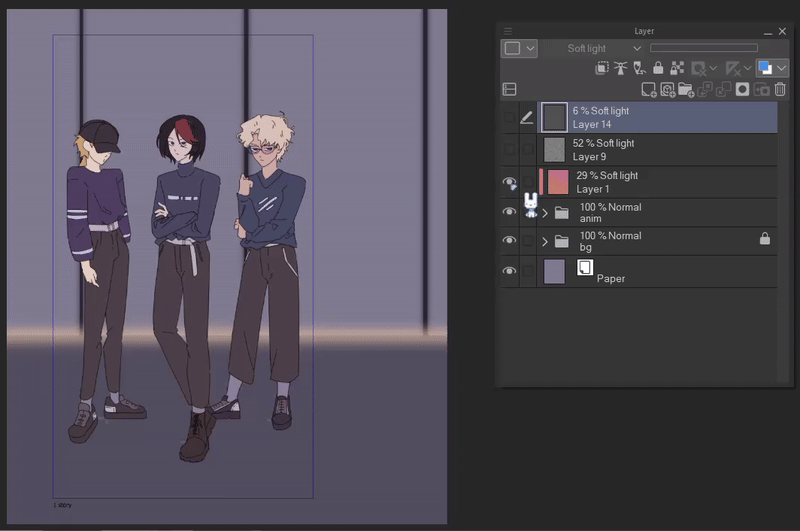Hide Layer 1 using its eye icon
The width and height of the screenshot is (800, 531).
(509, 182)
